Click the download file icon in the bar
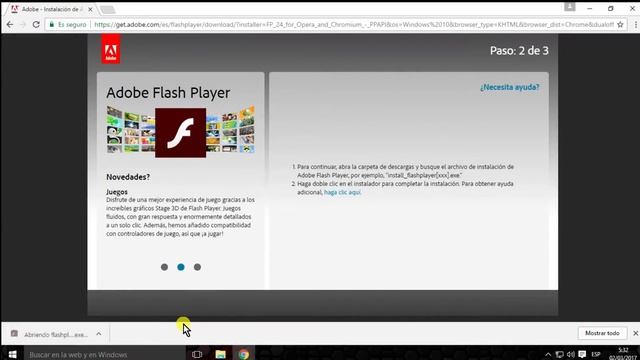The height and width of the screenshot is (360, 640). [x=14, y=333]
